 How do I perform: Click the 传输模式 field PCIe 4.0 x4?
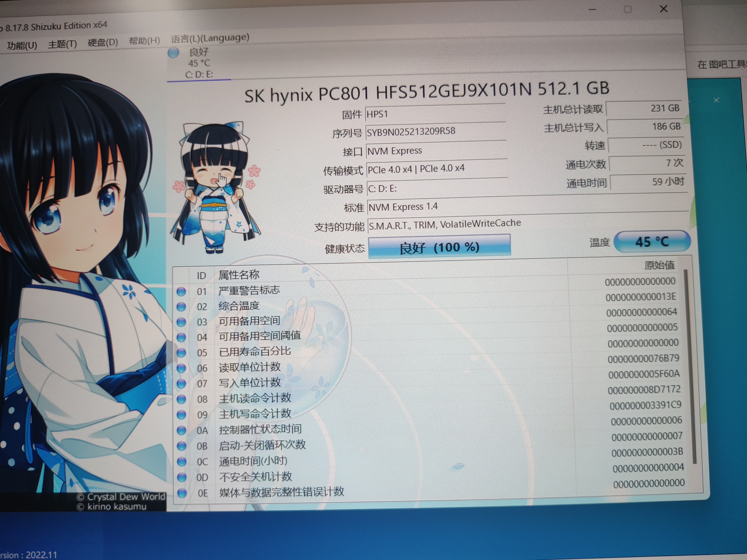pos(437,168)
